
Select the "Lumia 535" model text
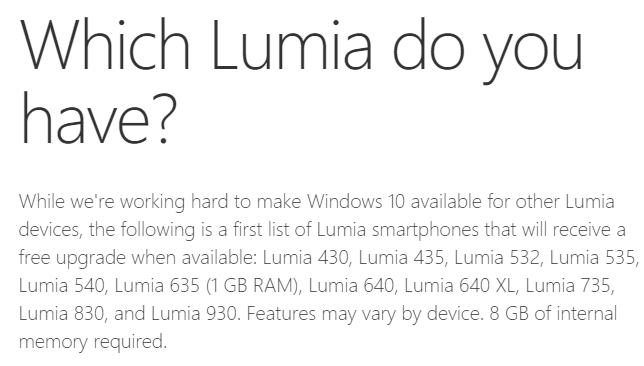592,258
